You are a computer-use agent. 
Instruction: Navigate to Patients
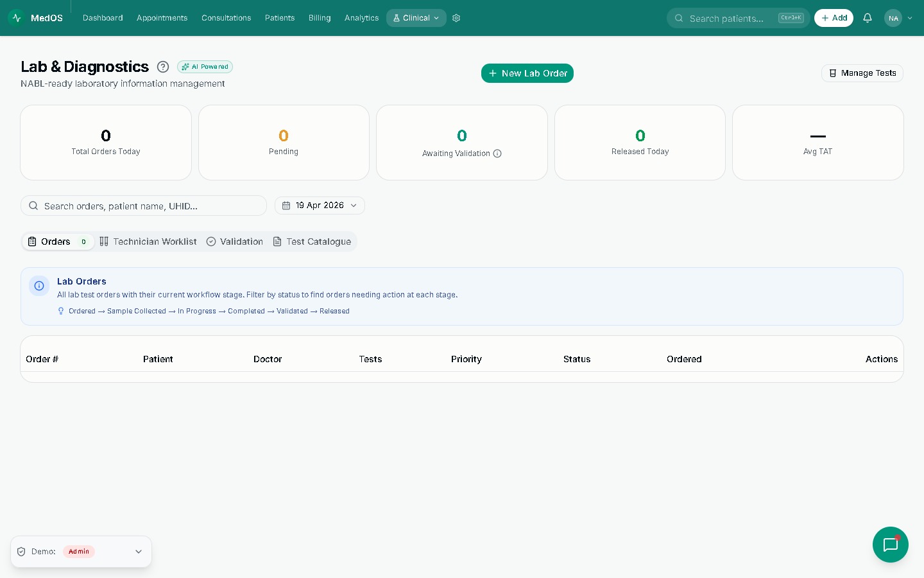280,18
